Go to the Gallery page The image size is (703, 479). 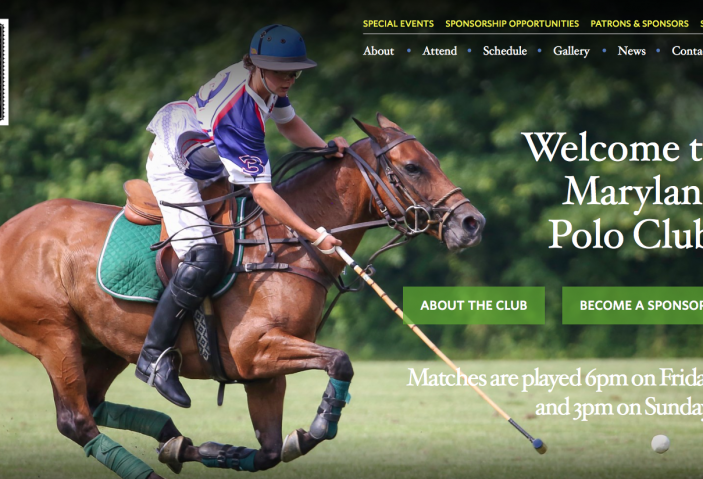(571, 51)
